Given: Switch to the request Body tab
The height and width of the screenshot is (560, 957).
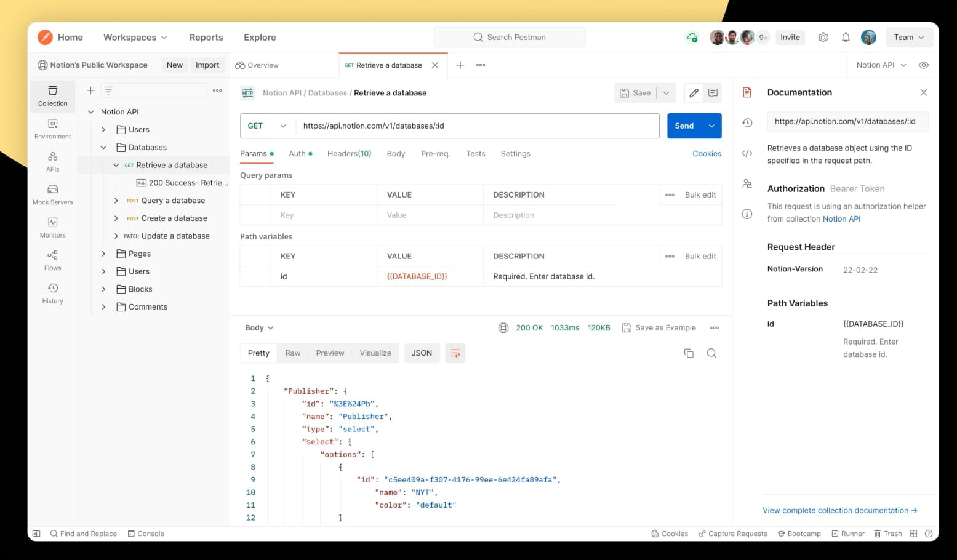Looking at the screenshot, I should coord(396,154).
